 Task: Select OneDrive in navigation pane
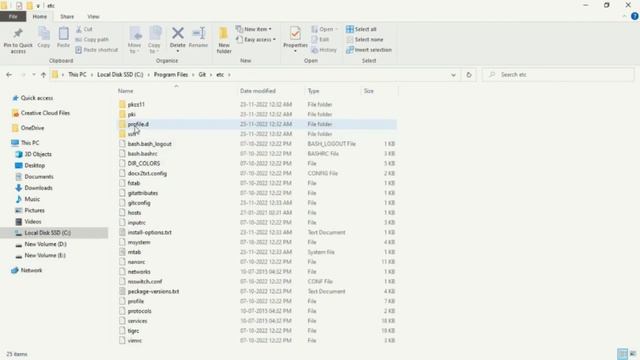pos(32,128)
